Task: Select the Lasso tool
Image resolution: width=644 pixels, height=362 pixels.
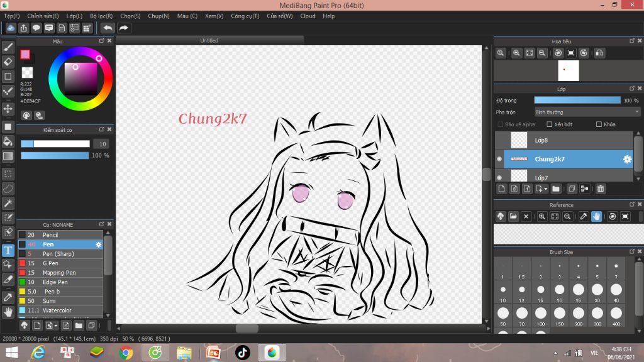Action: tap(8, 189)
